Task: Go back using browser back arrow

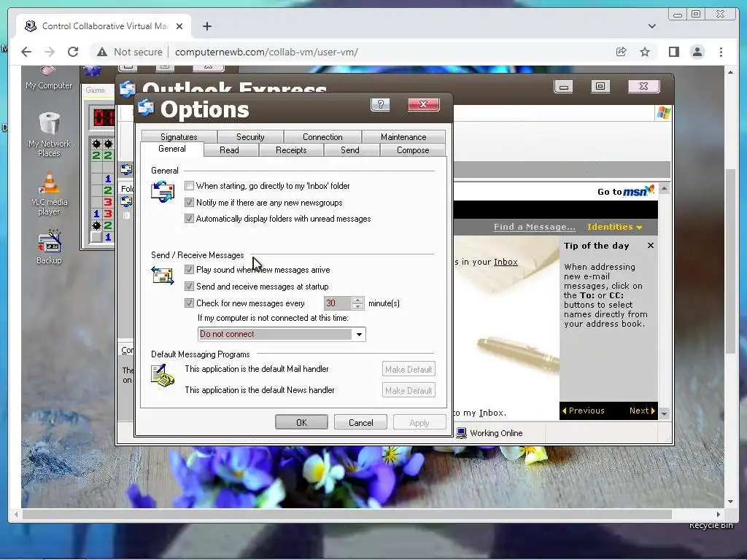Action: point(26,52)
